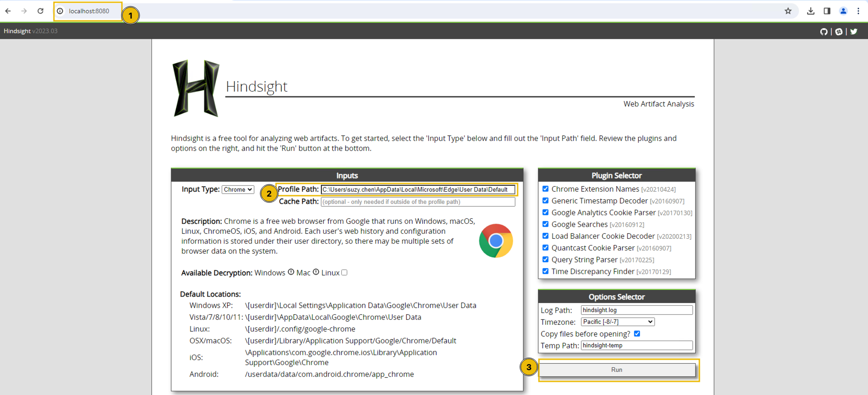Open the Twitter bird icon link
Image resolution: width=868 pixels, height=395 pixels.
[854, 31]
